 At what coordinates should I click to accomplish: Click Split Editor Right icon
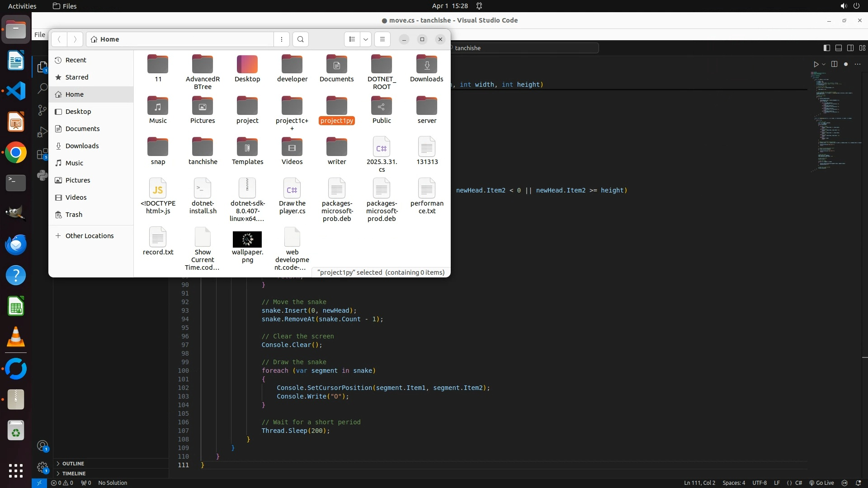coord(834,64)
